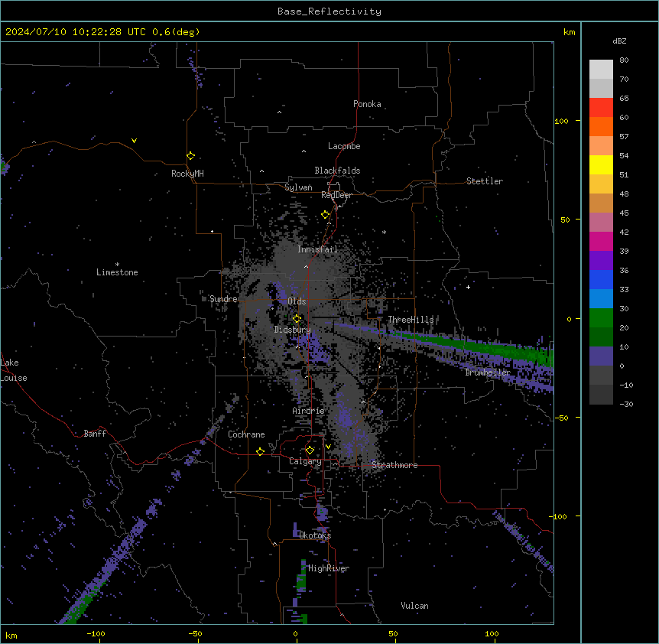Click the Ponoka town label
659x644 pixels.
(367, 104)
